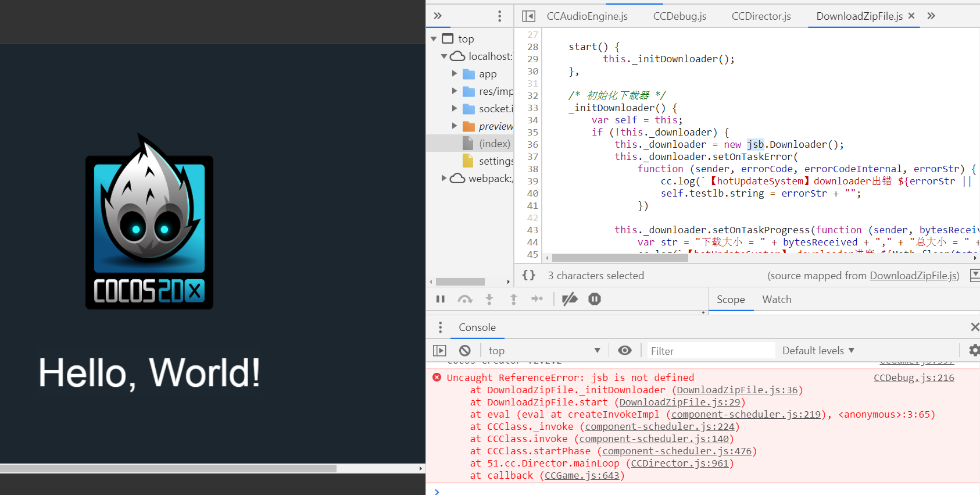
Task: Click the step into function arrow
Action: click(489, 299)
